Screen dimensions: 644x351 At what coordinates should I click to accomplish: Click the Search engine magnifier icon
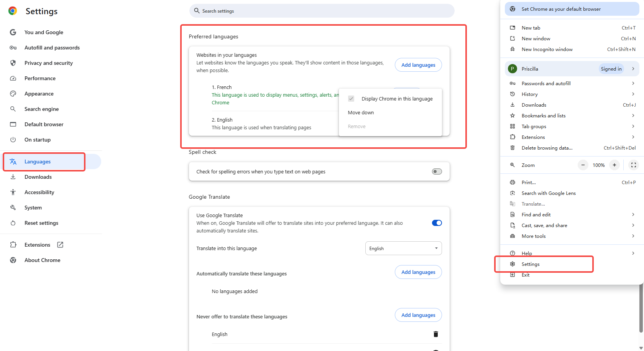(x=13, y=109)
